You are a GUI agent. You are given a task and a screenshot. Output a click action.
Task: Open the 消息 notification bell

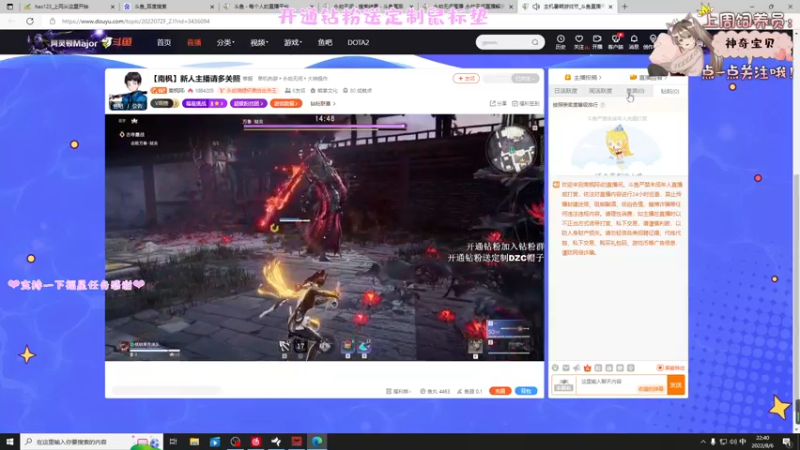634,42
